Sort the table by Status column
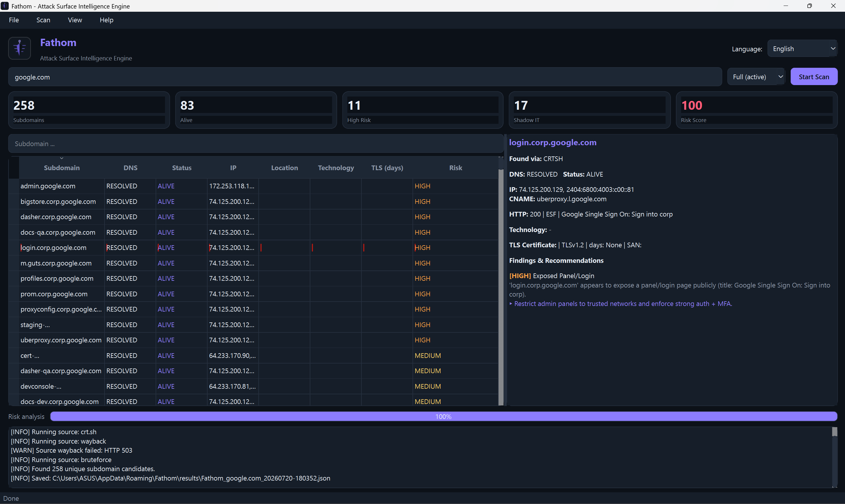The height and width of the screenshot is (504, 845). (x=181, y=168)
